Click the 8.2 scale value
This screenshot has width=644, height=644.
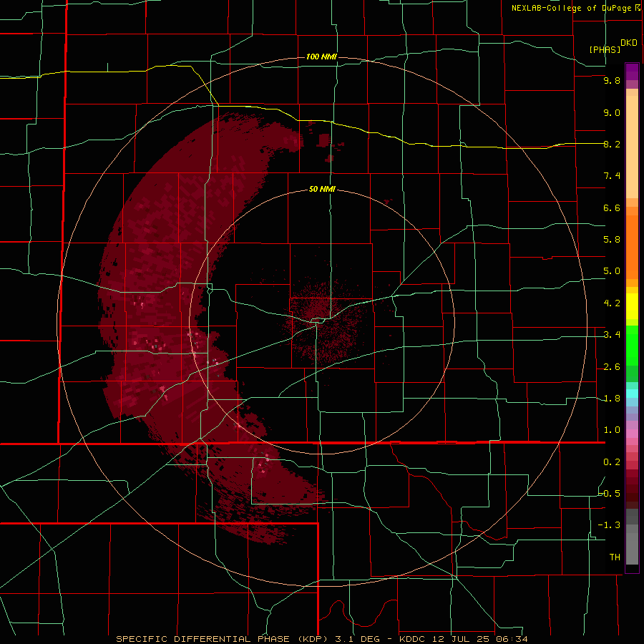coord(612,144)
